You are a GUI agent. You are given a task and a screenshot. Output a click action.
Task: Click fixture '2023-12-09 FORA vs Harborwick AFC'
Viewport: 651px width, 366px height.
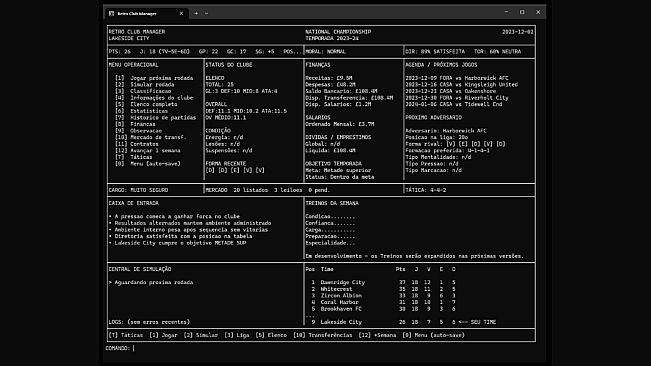click(x=457, y=78)
